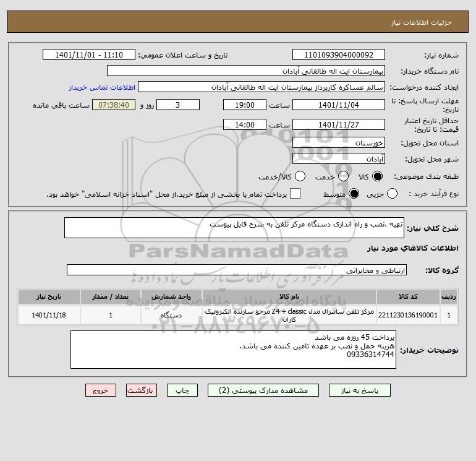Click the requester field سالم عساکره
Viewport: 476px width, 461px height.
tap(261, 87)
